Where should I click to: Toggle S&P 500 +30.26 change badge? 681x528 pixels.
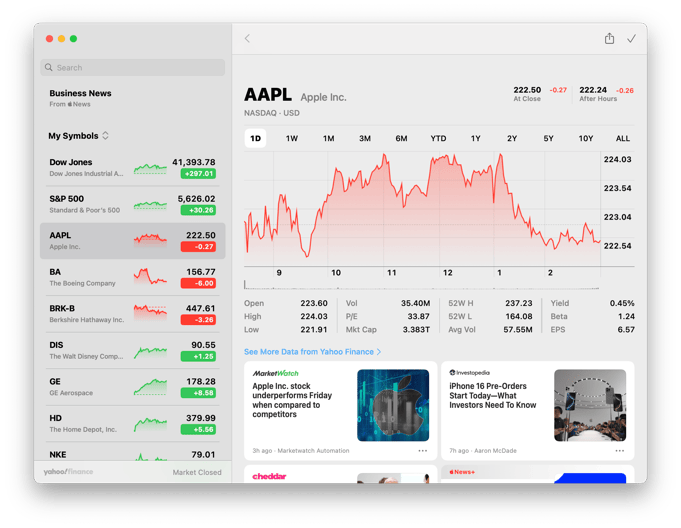tap(198, 210)
